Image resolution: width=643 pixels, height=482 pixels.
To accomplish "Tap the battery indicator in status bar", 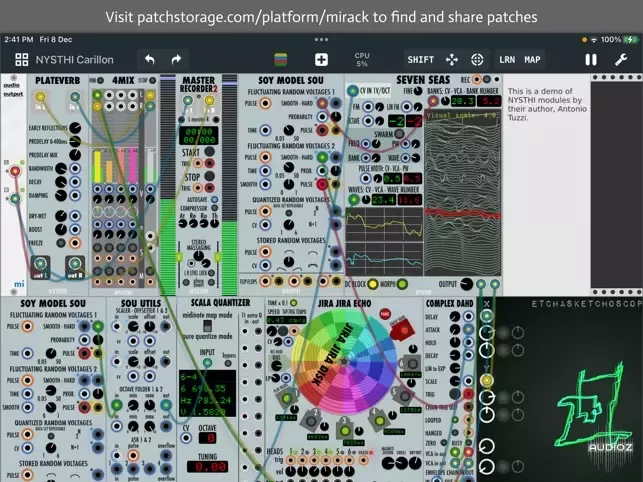I will point(631,39).
